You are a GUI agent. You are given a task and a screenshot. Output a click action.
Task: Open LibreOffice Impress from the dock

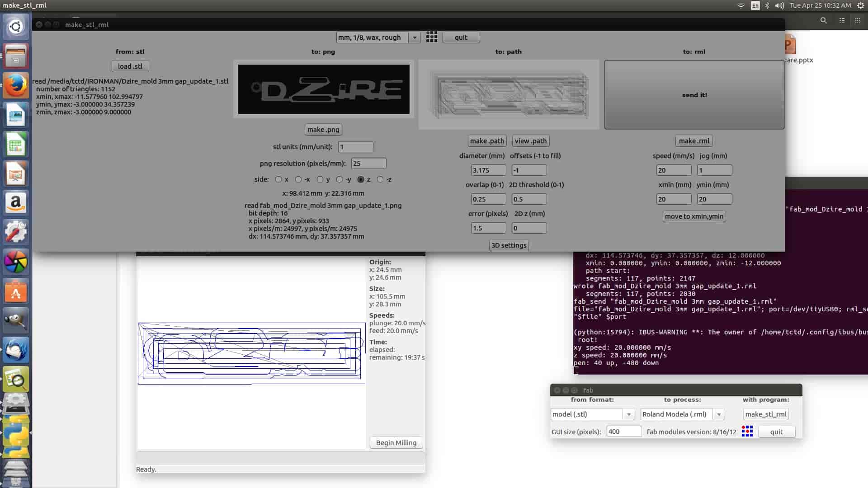click(16, 174)
